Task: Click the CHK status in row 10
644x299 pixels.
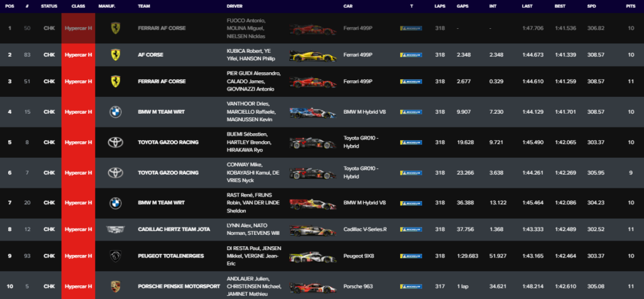Action: [49, 286]
